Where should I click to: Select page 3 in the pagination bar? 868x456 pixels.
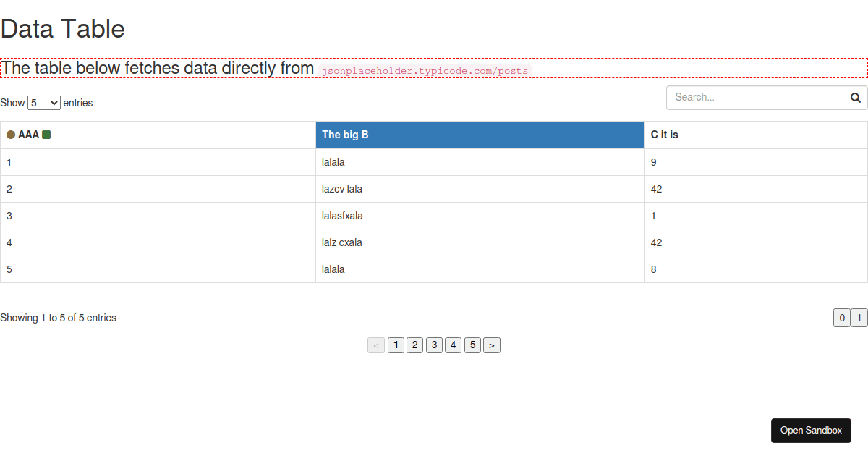point(434,345)
